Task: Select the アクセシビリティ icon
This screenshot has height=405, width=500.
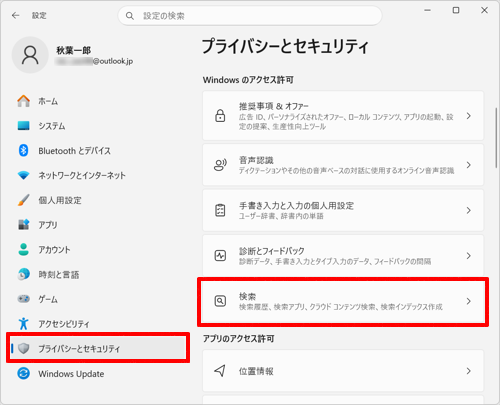Action: click(x=23, y=323)
